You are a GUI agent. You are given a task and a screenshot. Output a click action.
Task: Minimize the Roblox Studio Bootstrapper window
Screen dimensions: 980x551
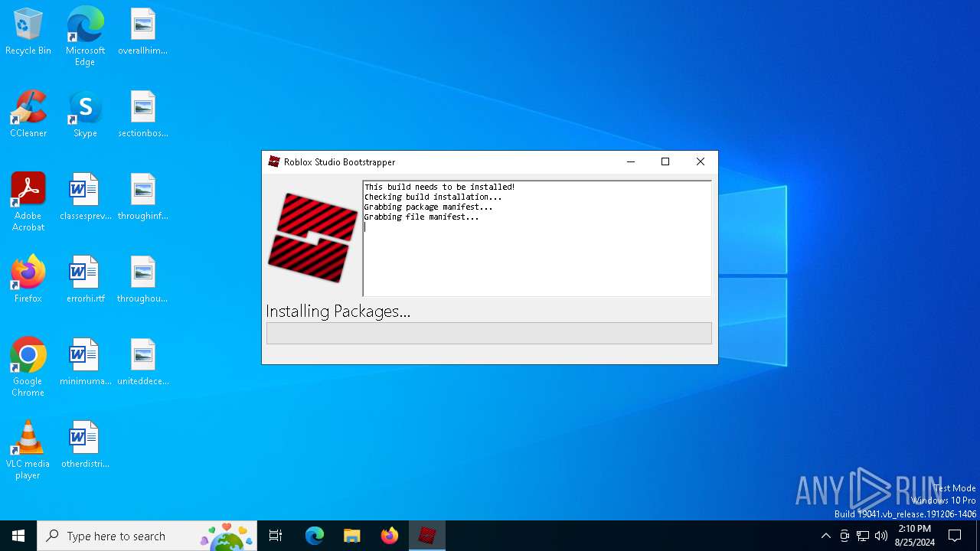(x=631, y=161)
